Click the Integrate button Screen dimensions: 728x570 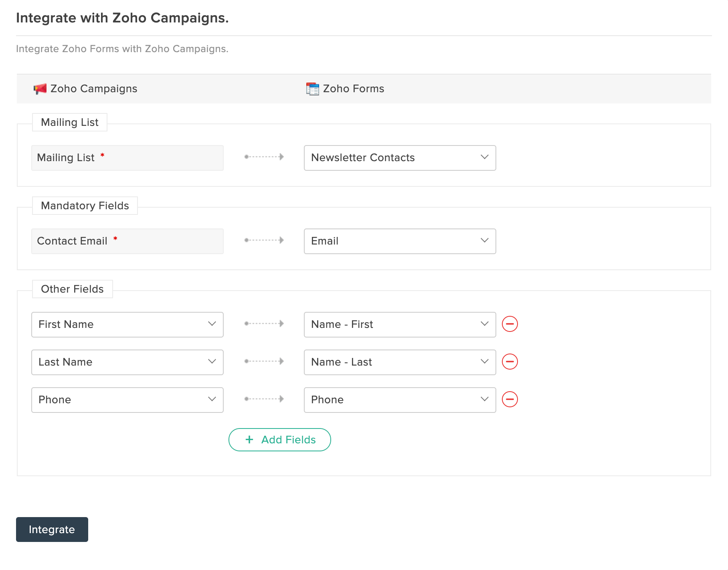pyautogui.click(x=52, y=530)
